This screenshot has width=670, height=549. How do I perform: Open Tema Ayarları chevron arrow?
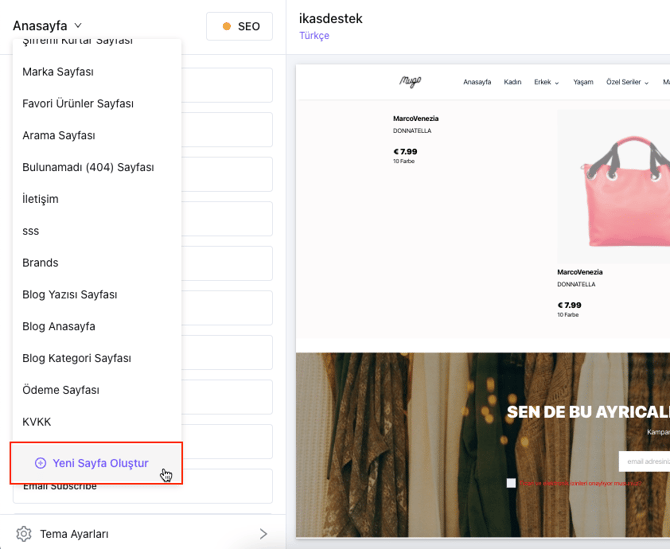tap(263, 534)
